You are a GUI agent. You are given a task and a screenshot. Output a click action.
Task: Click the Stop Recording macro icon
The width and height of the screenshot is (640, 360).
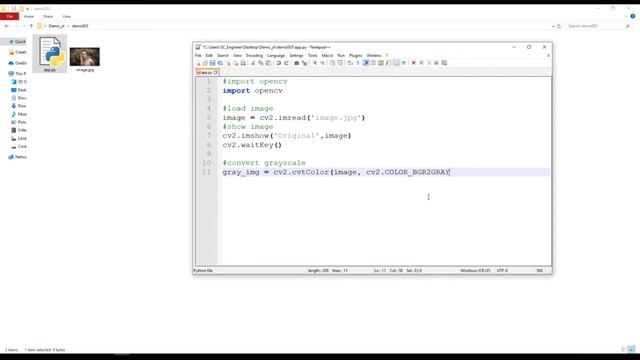pyautogui.click(x=421, y=63)
